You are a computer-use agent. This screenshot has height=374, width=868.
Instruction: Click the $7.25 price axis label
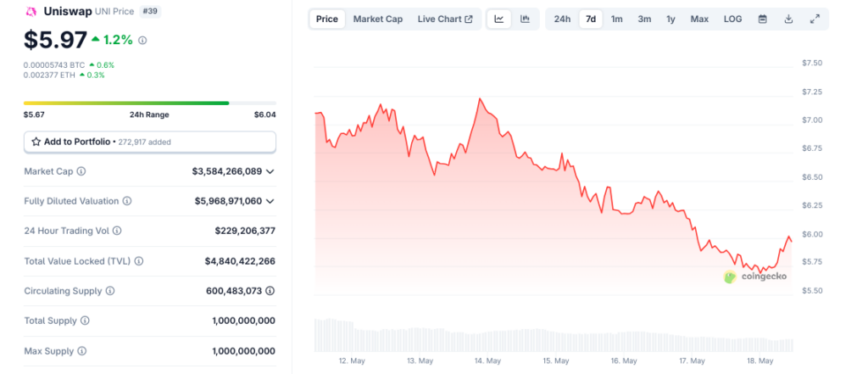point(812,92)
